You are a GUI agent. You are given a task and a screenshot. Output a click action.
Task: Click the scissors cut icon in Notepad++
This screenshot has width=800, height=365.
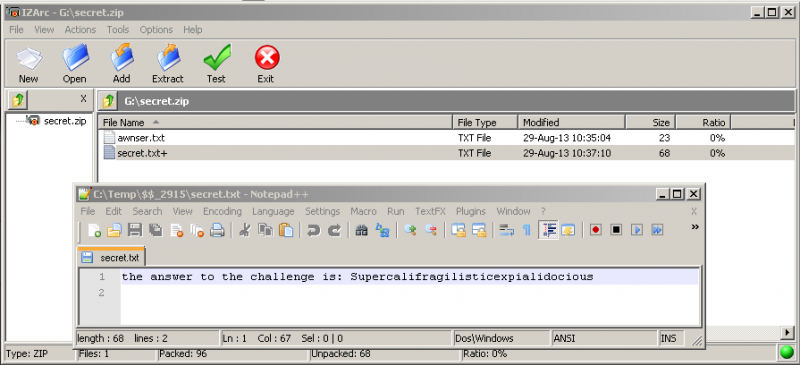point(244,230)
